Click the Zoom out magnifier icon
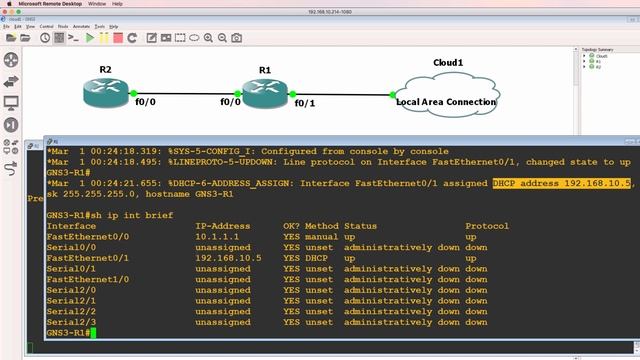Viewport: 640px width, 360px height. [x=222, y=38]
